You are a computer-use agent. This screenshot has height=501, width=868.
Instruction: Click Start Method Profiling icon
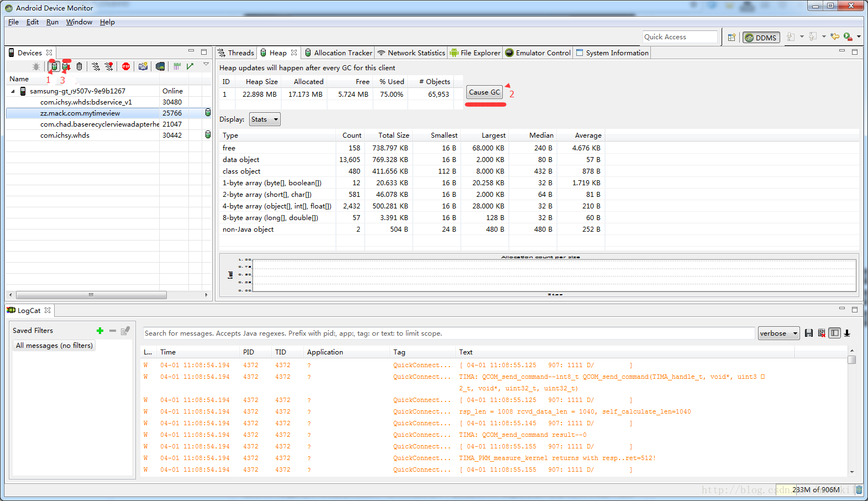tap(109, 66)
